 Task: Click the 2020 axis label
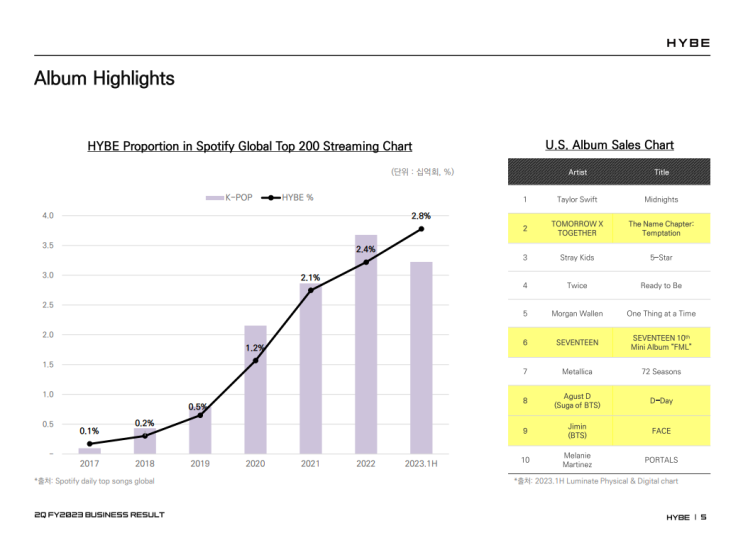255,464
